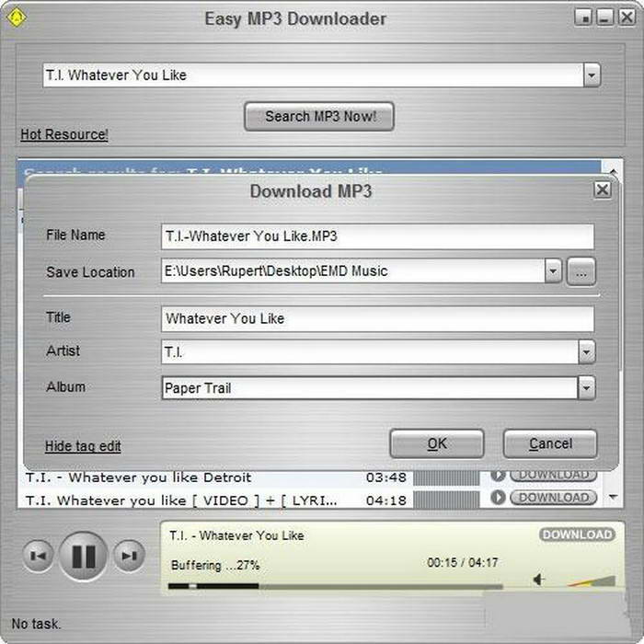This screenshot has width=644, height=644.
Task: Click the No task. status text
Action: click(36, 624)
